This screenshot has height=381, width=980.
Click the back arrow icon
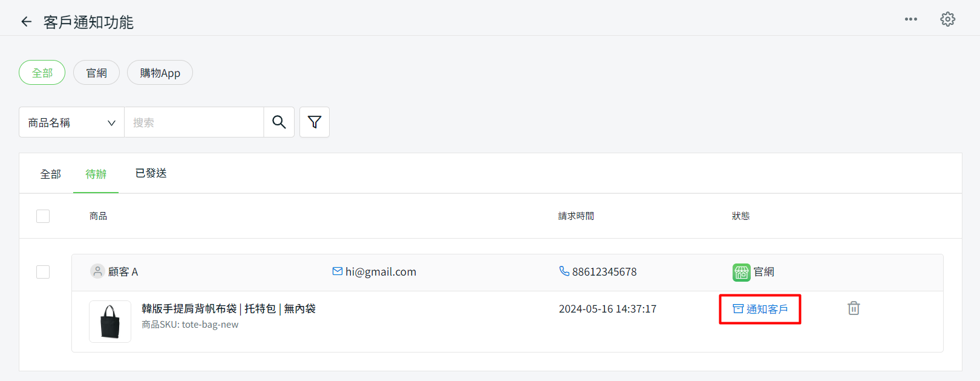[x=26, y=22]
